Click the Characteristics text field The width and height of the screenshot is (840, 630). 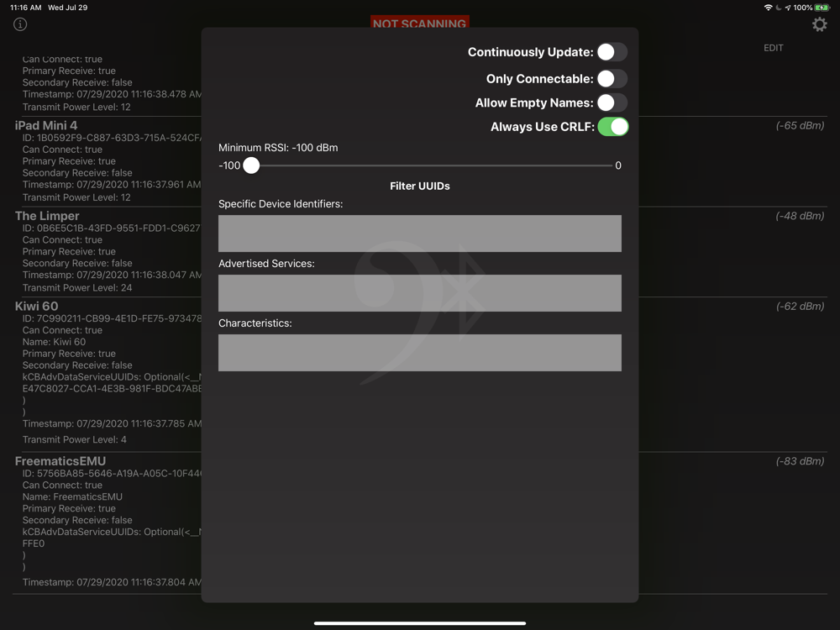(x=419, y=353)
